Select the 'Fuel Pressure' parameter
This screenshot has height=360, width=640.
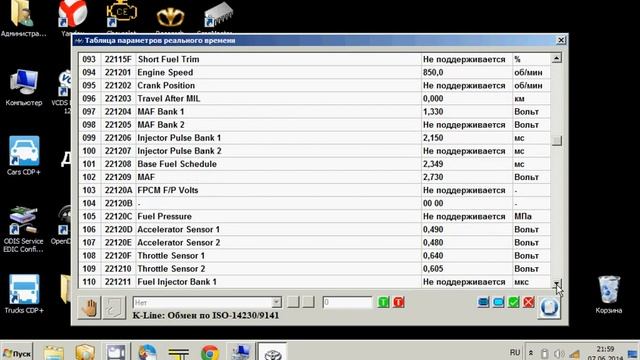314,216
